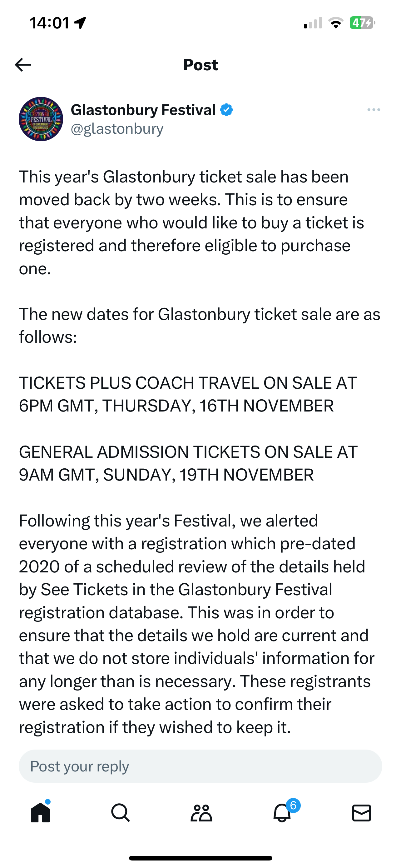Tap the 14:01 clock in status bar
This screenshot has height=868, width=401.
tap(49, 23)
